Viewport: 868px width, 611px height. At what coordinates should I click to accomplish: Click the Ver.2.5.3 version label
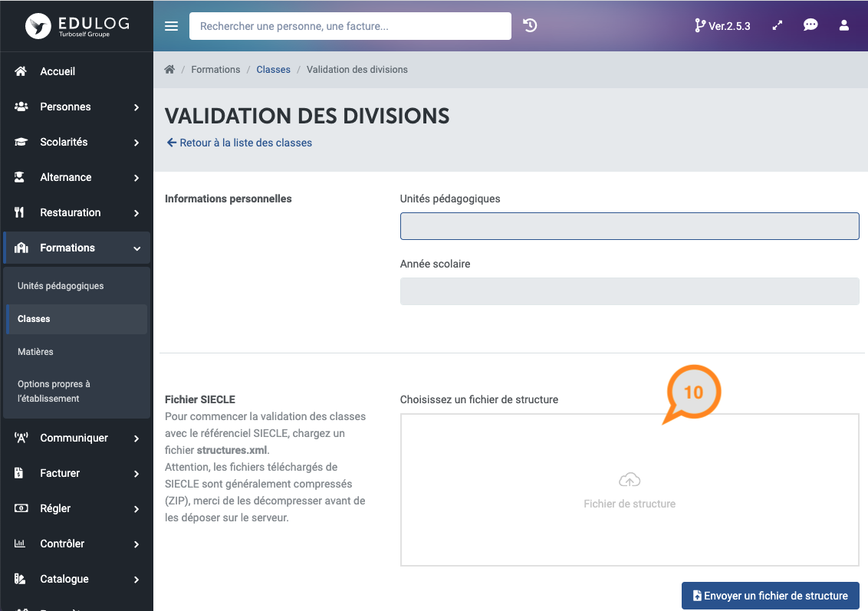729,26
